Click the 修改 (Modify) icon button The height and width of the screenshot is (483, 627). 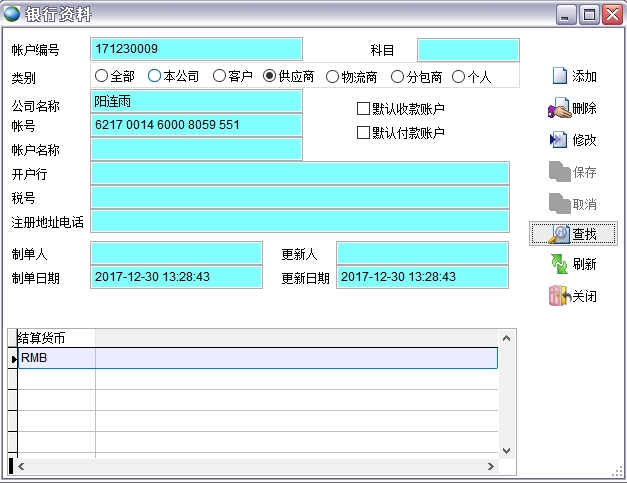573,141
